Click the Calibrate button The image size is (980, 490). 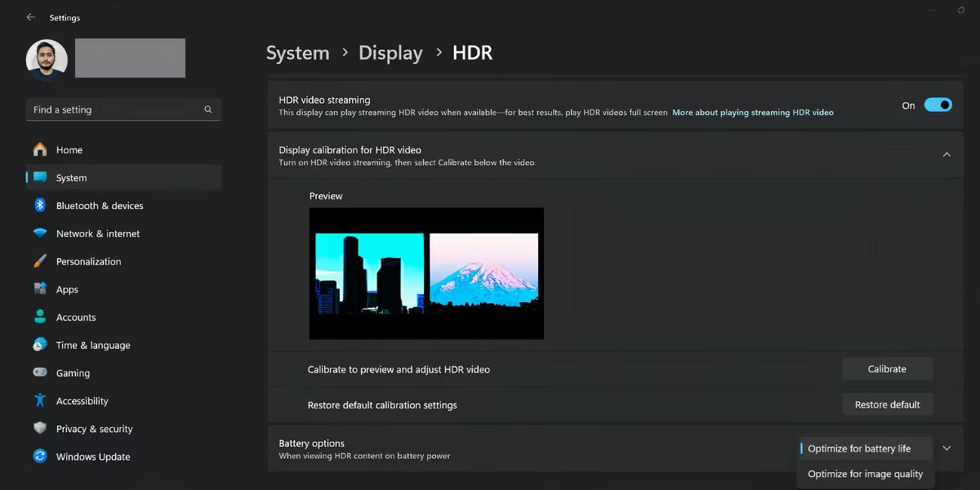coord(887,368)
